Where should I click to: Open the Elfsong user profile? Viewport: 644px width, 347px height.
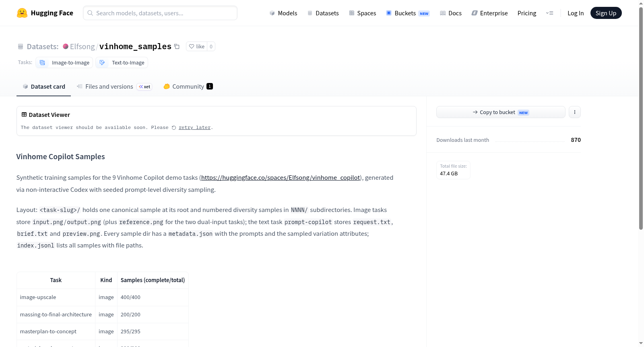(x=82, y=46)
